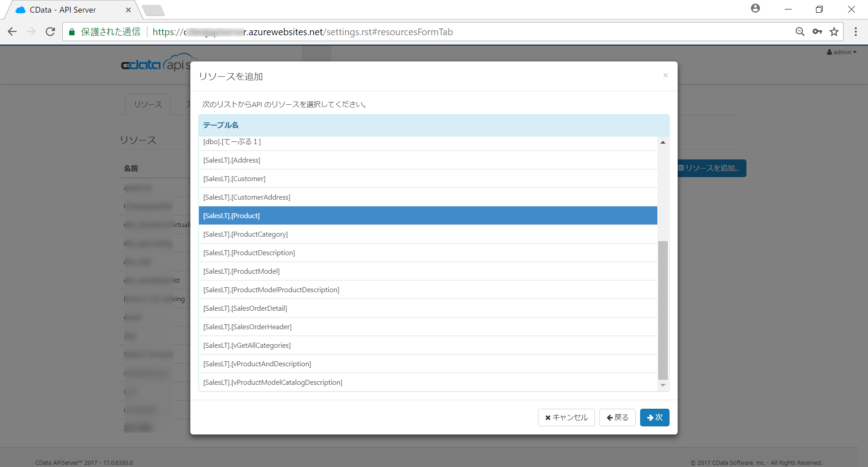Close the リソースを追加 dialog
Viewport: 868px width, 467px height.
(665, 75)
